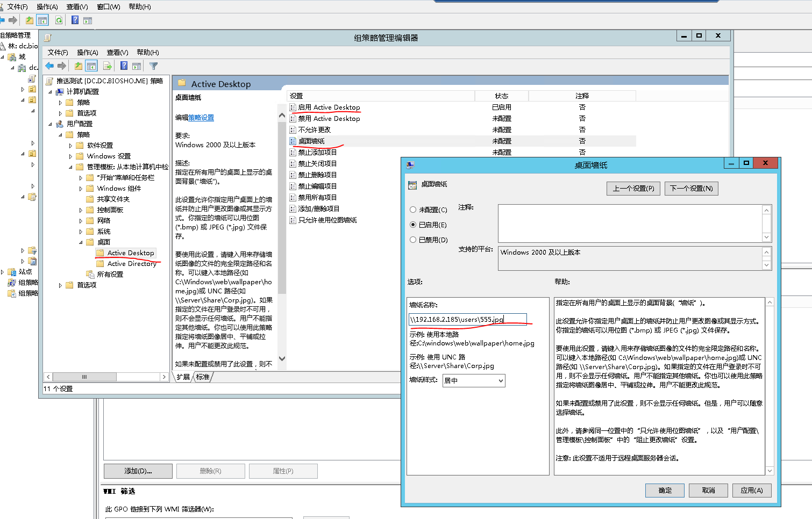The width and height of the screenshot is (812, 519).
Task: Click the tree pane horizontal scrollbar thumb
Action: pyautogui.click(x=84, y=377)
